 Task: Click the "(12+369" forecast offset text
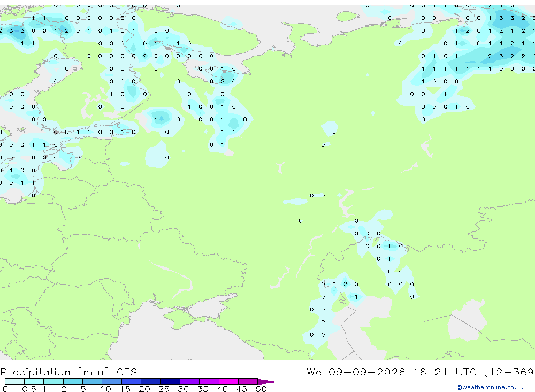tap(509, 372)
